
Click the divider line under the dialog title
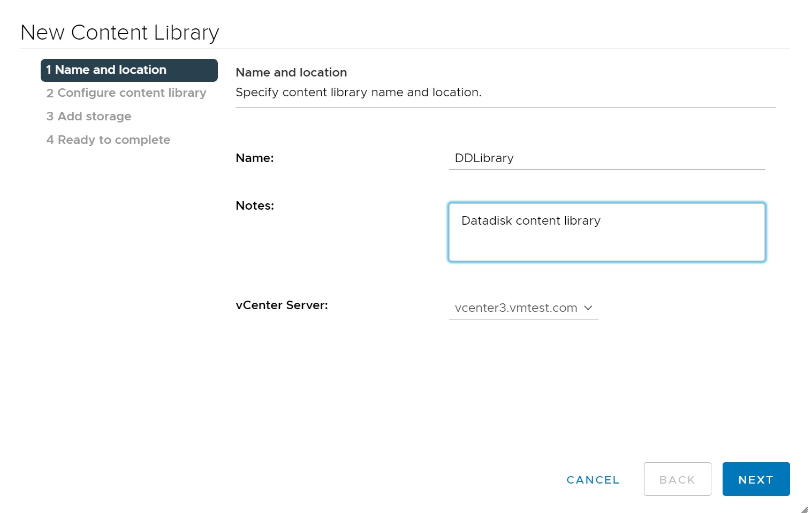click(405, 49)
